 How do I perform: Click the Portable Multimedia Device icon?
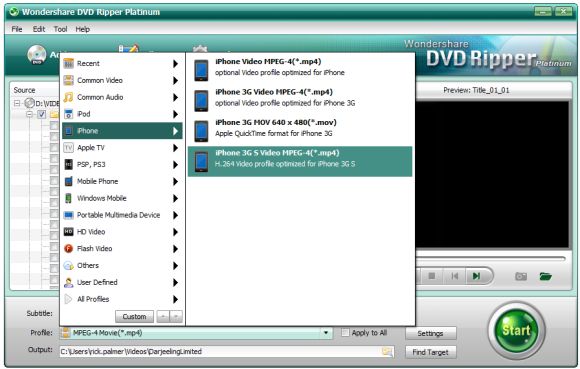(68, 215)
